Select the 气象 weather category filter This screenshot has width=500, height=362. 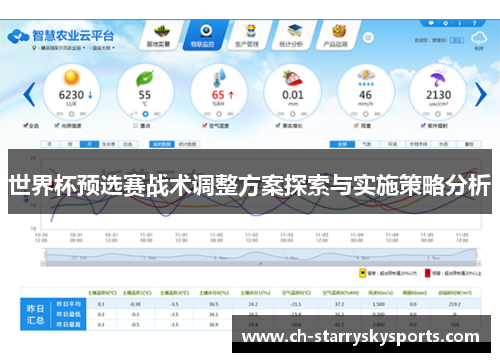coord(367,144)
